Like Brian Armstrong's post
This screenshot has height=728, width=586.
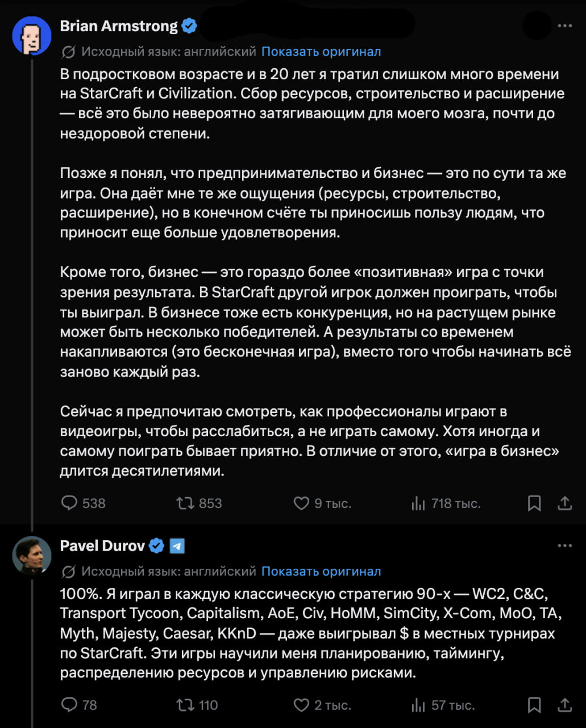click(301, 503)
